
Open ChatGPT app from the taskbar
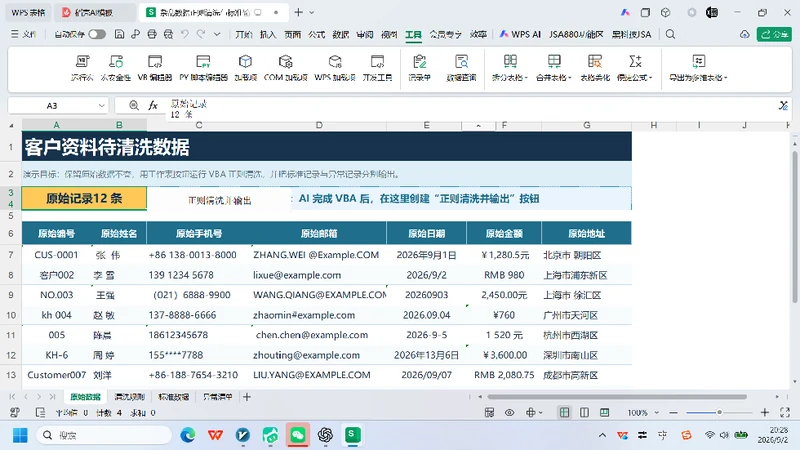[x=325, y=435]
